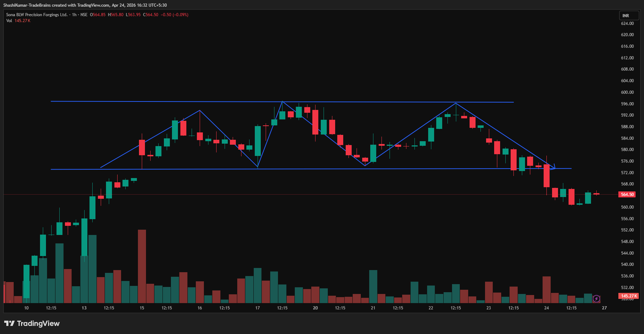Click the Sona BLW Precision Forgings title
This screenshot has width=644, height=334.
tap(36, 15)
